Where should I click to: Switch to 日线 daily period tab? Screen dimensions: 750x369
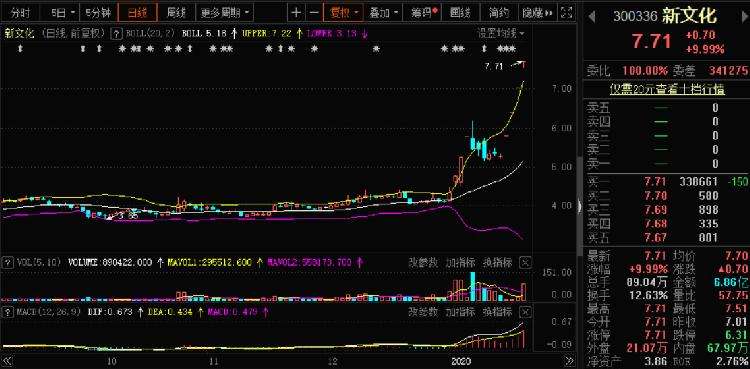pos(137,13)
